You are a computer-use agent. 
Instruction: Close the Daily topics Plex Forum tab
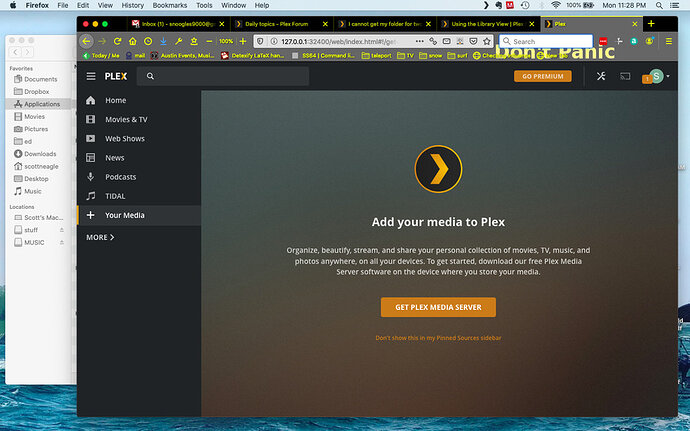pos(325,24)
